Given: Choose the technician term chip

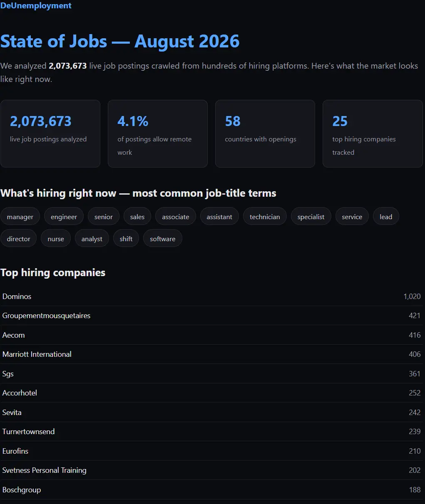Looking at the screenshot, I should (265, 217).
